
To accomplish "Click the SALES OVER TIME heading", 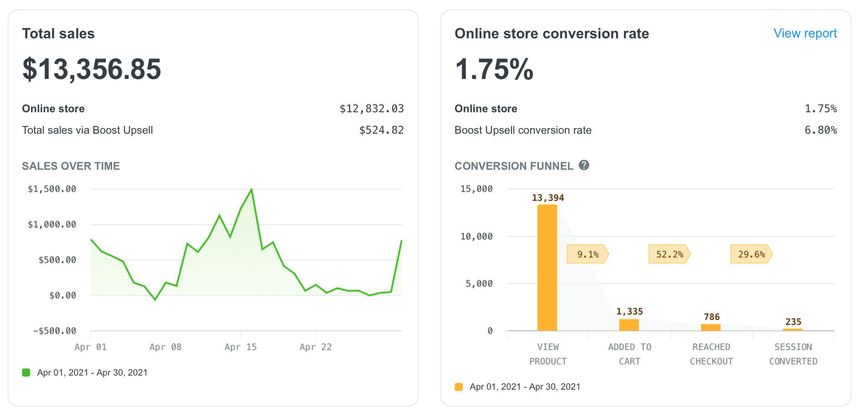I will [x=71, y=166].
